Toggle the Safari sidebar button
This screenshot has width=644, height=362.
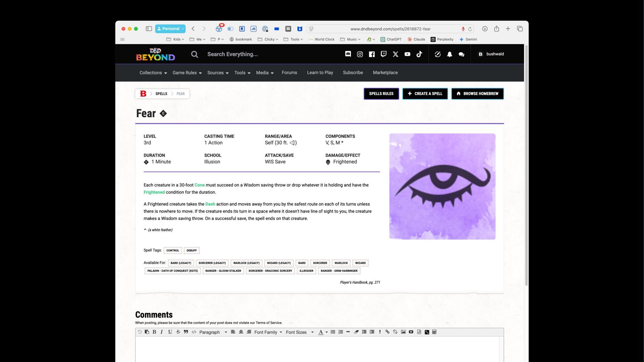tap(149, 29)
